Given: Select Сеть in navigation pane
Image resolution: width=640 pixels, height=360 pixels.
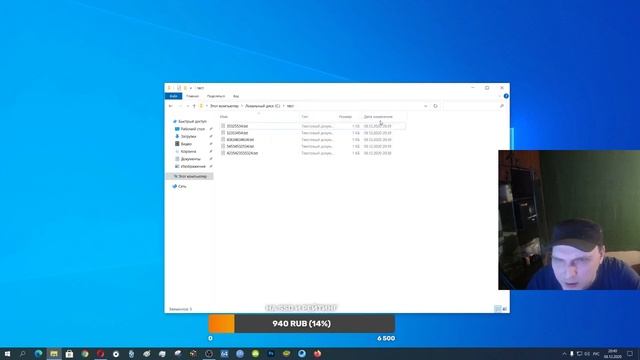Looking at the screenshot, I should 182,186.
